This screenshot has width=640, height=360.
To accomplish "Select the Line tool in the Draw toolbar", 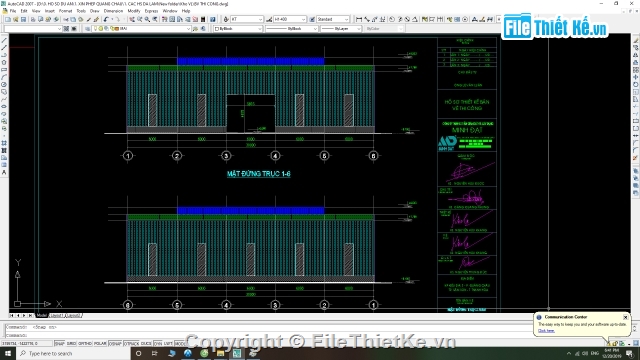I will pos(4,40).
